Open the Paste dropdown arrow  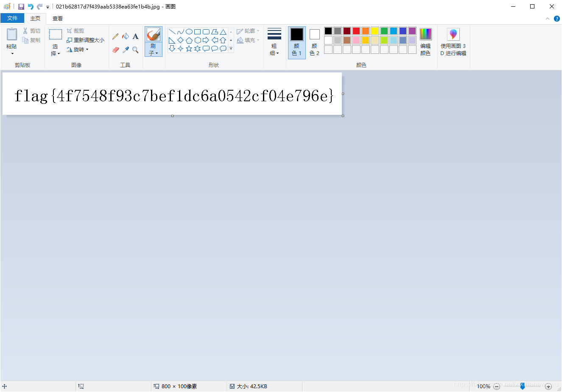(12, 53)
